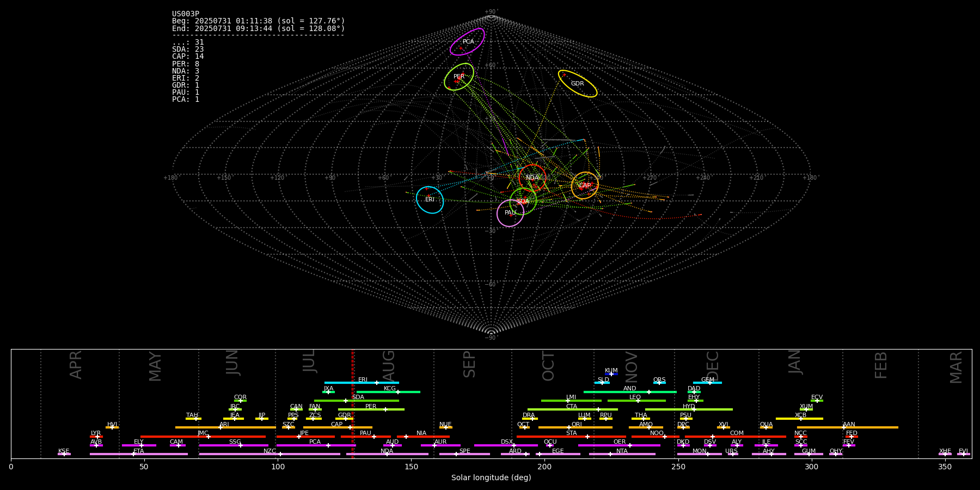980x490 pixels.
Task: Click the blue KUM shower marker
Action: pyautogui.click(x=611, y=374)
